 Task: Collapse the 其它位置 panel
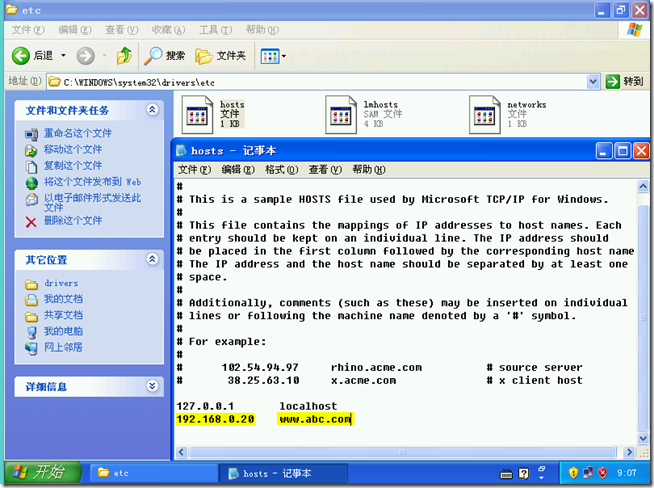[x=152, y=259]
